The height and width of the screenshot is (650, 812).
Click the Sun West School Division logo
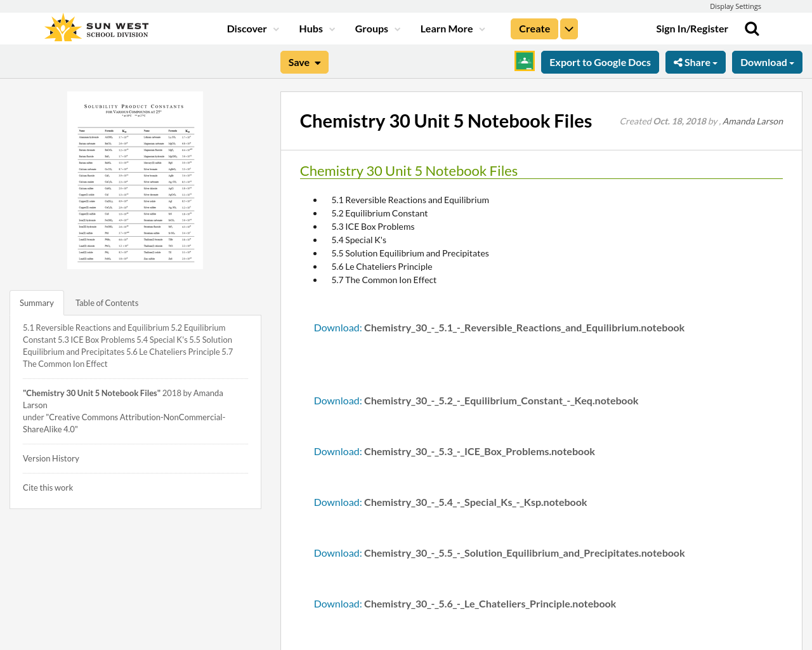(x=96, y=29)
